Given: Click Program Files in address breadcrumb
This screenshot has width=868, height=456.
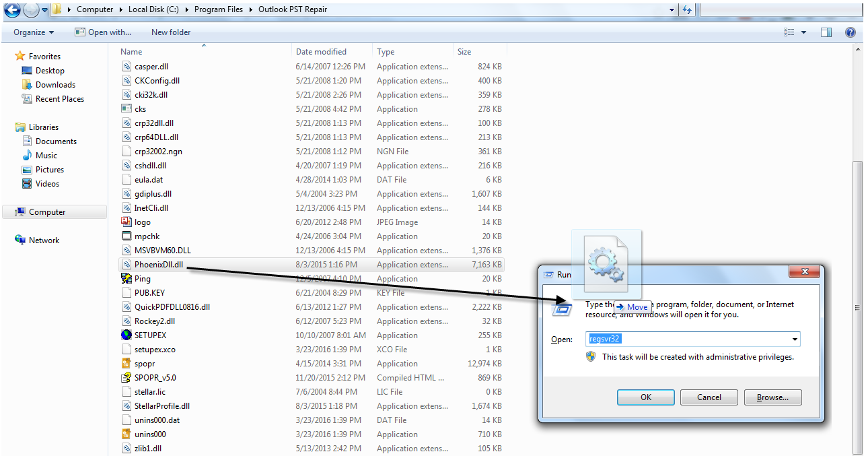Looking at the screenshot, I should pos(219,10).
